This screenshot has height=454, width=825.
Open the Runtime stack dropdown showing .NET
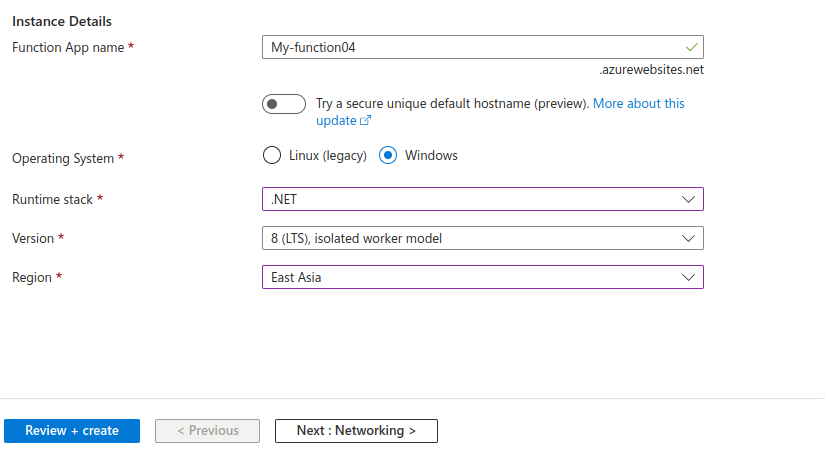coord(480,200)
